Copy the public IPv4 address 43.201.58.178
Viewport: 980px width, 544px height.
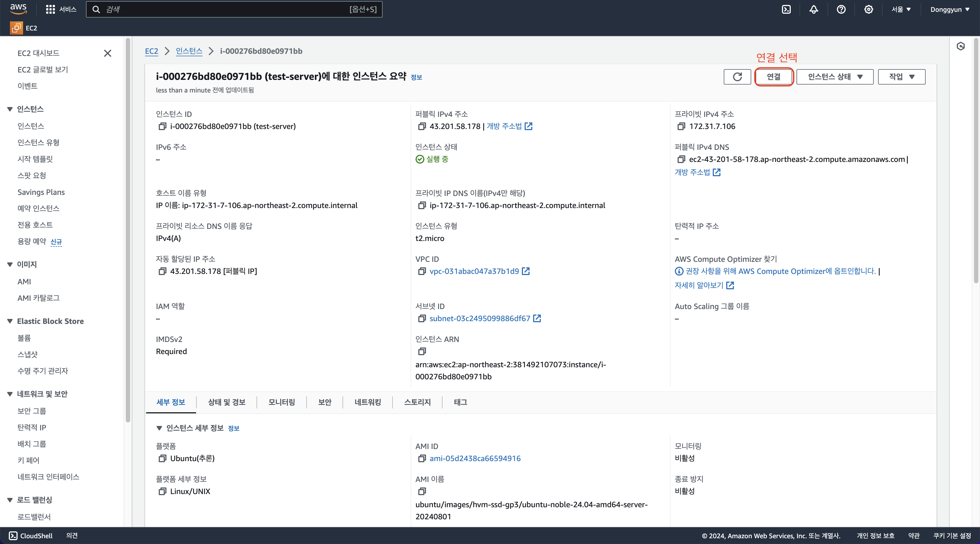[x=422, y=126]
